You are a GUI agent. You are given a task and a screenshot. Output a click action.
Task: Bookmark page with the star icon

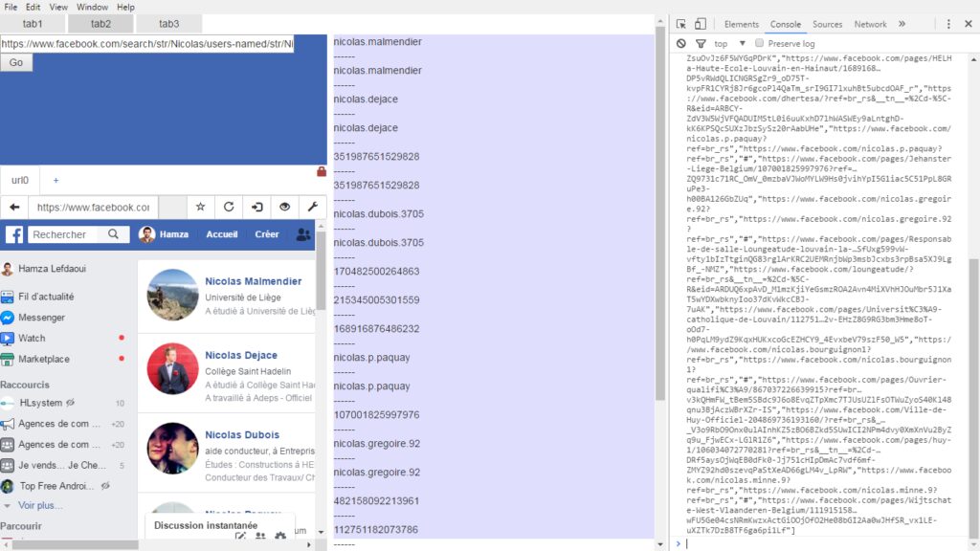(201, 207)
